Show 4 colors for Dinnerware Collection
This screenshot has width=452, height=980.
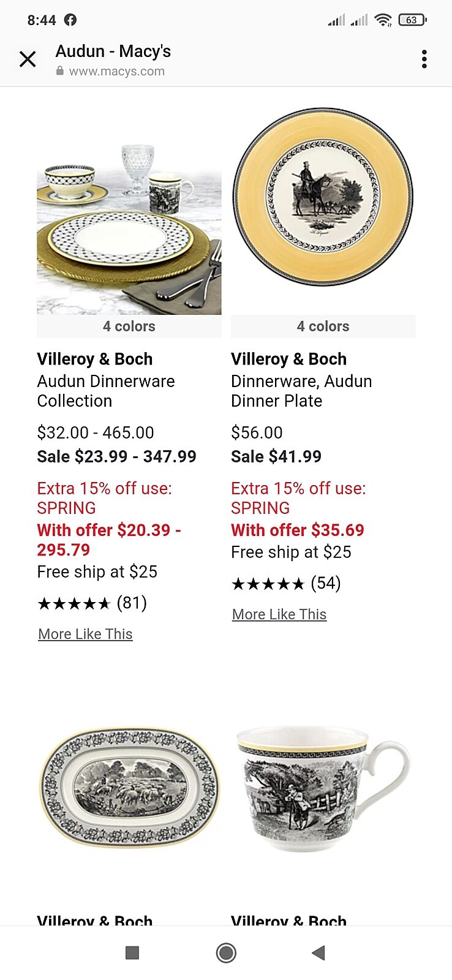point(129,326)
